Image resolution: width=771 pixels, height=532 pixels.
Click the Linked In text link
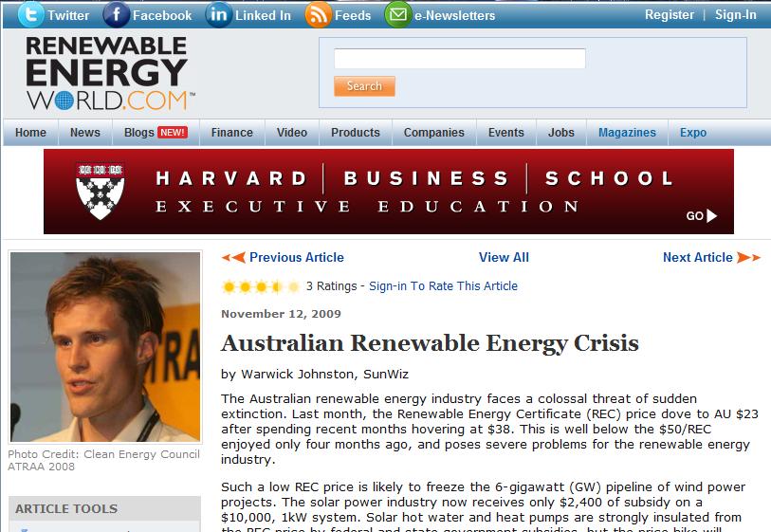click(x=263, y=15)
